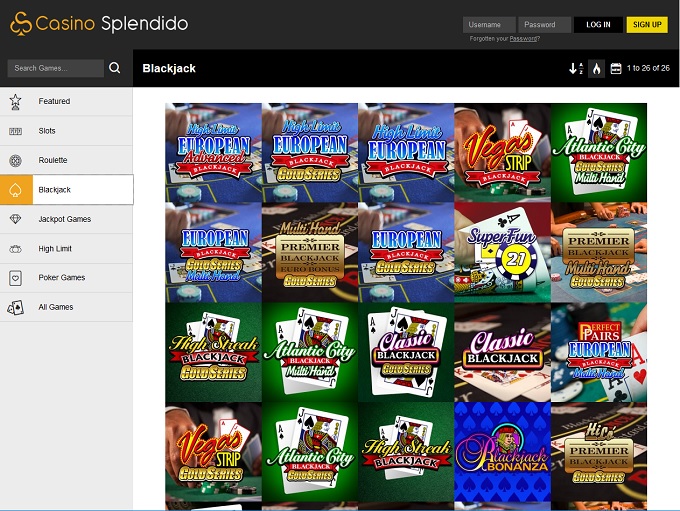Click the forgotten Password link

point(523,39)
